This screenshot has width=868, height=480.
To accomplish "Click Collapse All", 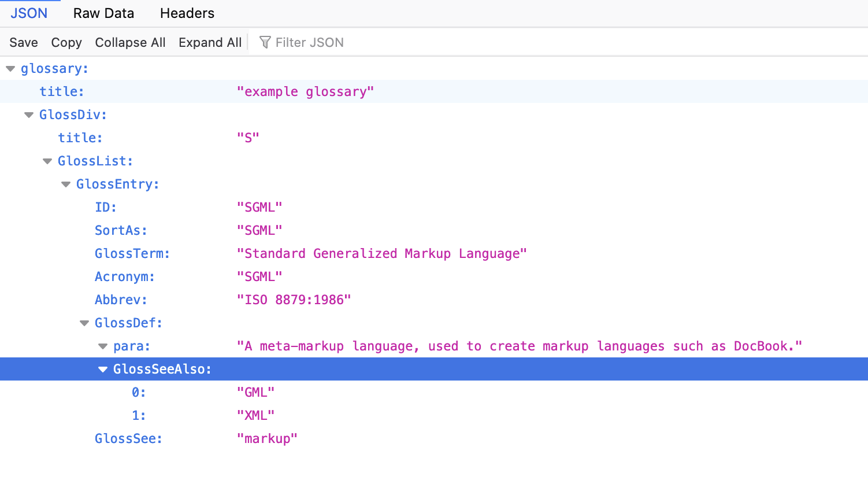I will tap(130, 42).
